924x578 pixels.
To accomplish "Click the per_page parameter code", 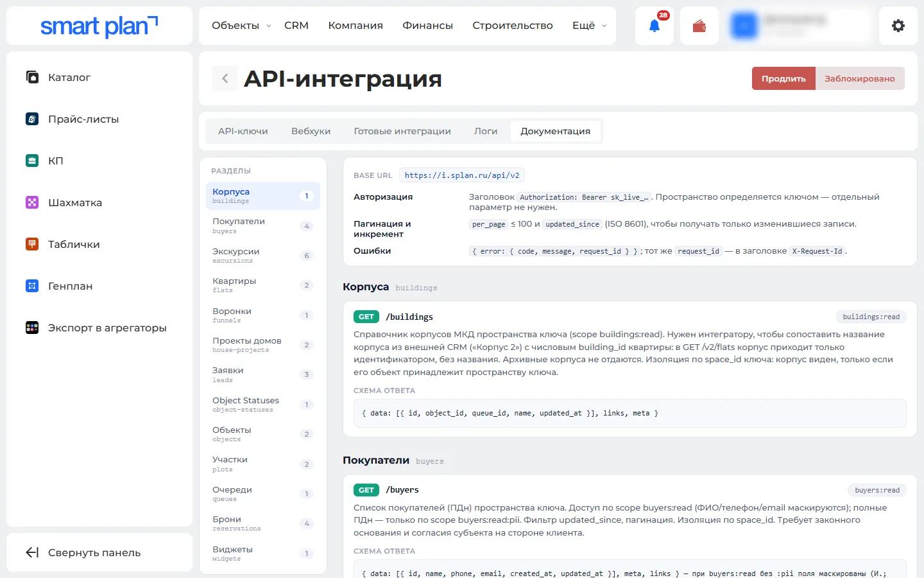I will pos(489,224).
